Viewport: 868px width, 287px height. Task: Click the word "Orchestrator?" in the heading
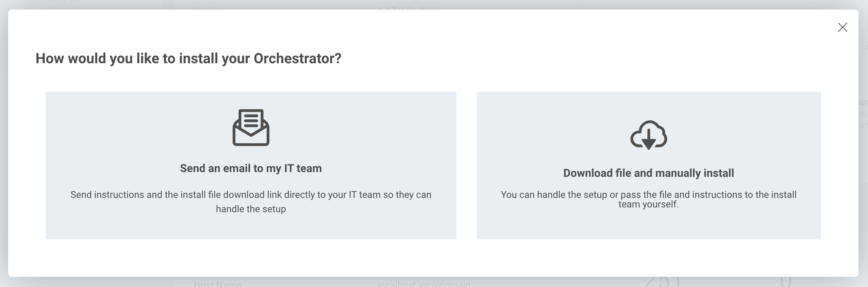pyautogui.click(x=297, y=58)
